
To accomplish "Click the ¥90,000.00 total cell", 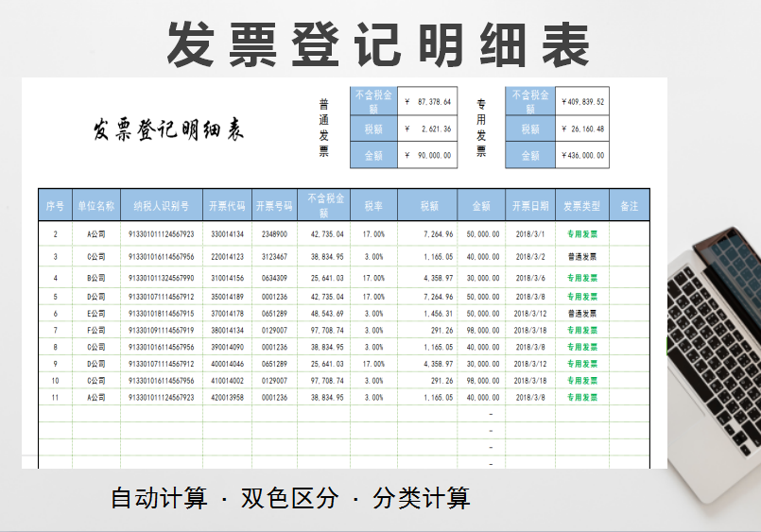I will [x=427, y=155].
